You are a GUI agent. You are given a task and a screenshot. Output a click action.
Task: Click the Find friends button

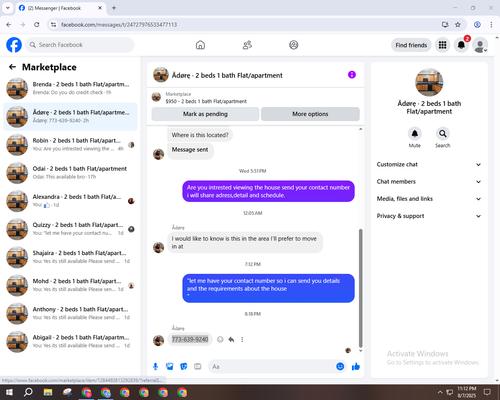pyautogui.click(x=411, y=45)
